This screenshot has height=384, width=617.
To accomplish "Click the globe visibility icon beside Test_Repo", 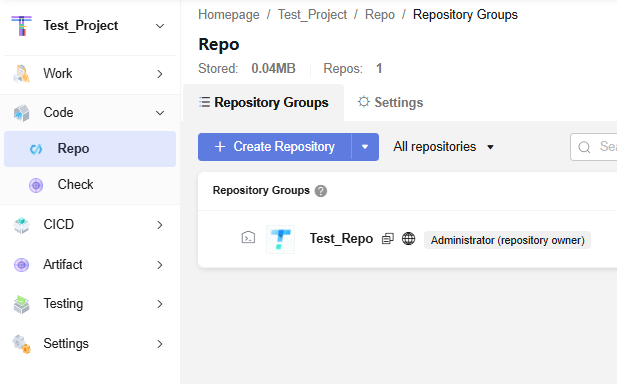I will 408,238.
